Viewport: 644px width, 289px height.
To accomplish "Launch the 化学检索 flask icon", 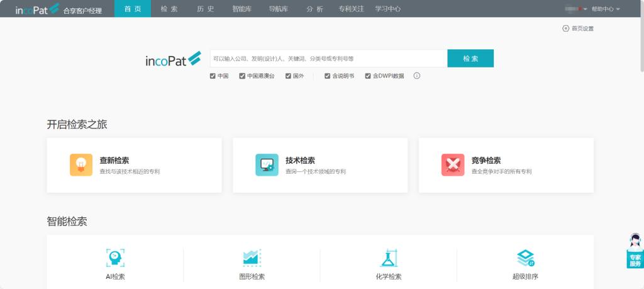I will (389, 258).
